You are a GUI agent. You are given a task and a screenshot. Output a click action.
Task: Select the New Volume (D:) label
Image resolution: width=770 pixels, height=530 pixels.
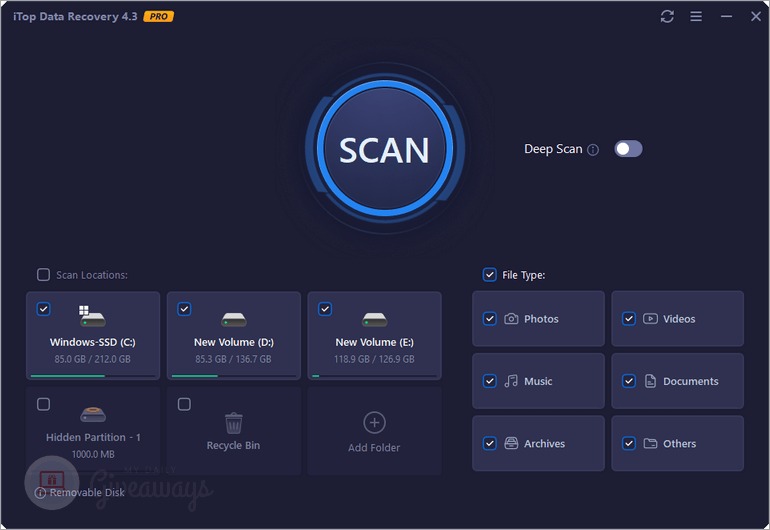pos(234,342)
